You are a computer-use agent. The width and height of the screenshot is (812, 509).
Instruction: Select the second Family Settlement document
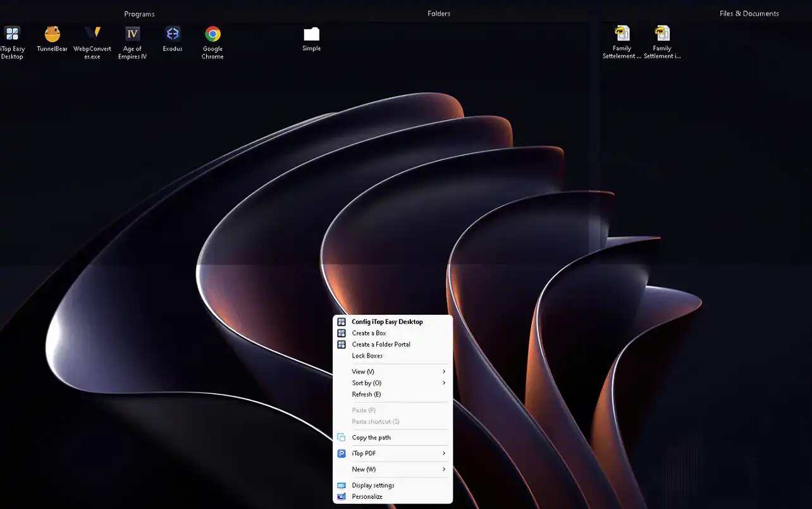662,34
